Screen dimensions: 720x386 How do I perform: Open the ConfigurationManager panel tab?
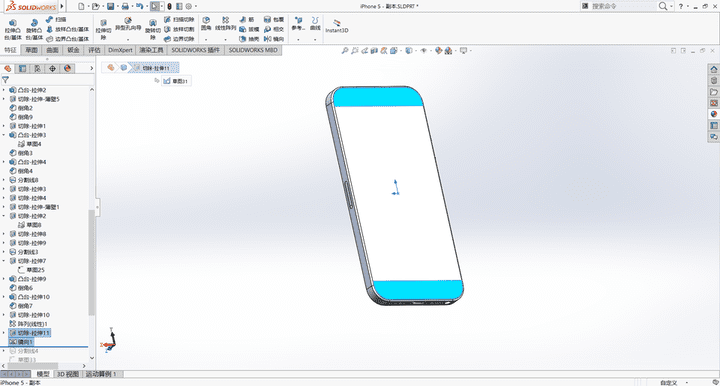37,68
